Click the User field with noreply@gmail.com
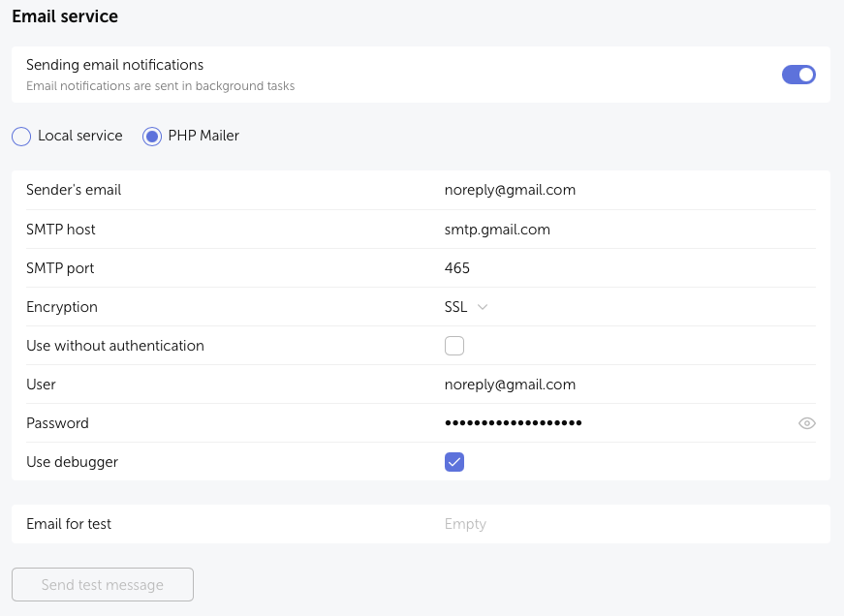Viewport: 844px width, 616px height. (x=510, y=385)
